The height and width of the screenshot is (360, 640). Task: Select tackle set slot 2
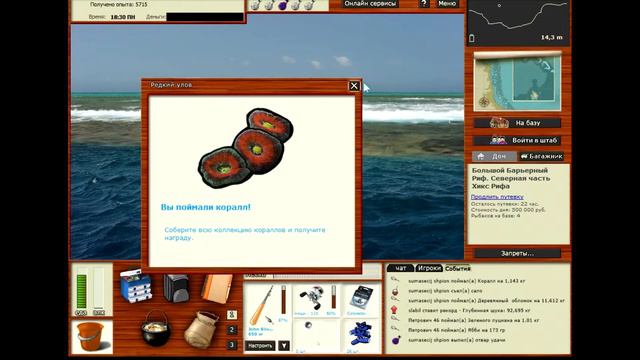(x=232, y=330)
